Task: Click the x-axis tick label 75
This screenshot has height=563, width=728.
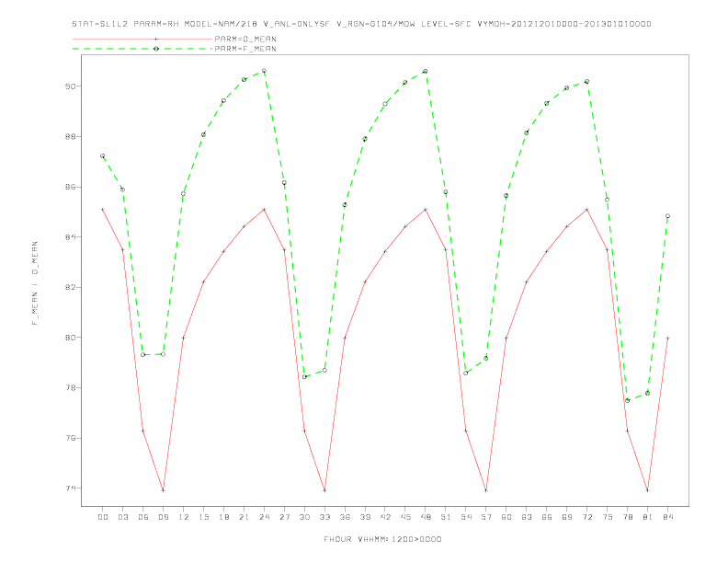Action: tap(608, 517)
